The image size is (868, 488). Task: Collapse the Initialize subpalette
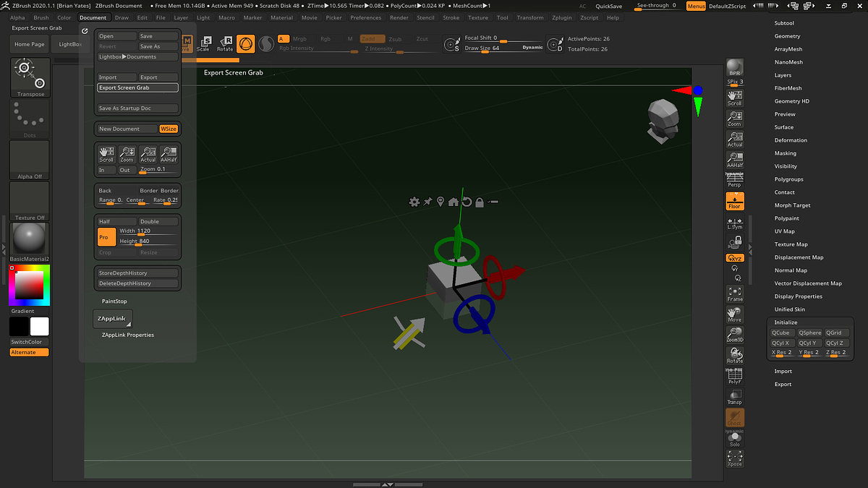pos(786,322)
